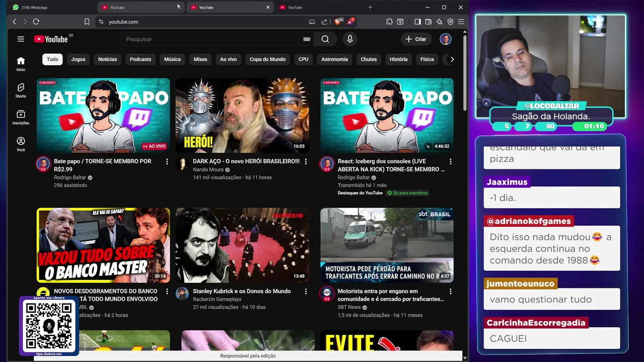Viewport: 644px width, 362px height.
Task: Select the Astronomia chip
Action: point(335,59)
